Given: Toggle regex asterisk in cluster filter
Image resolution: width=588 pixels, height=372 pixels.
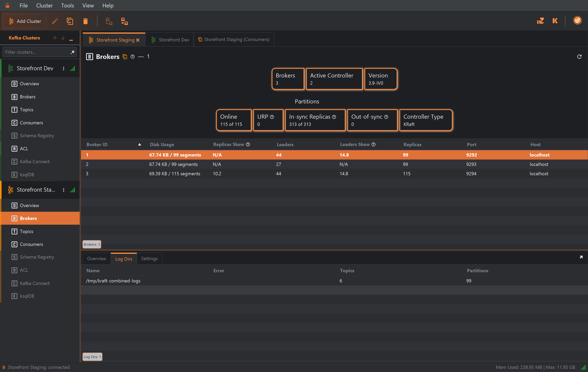Looking at the screenshot, I should click(72, 52).
